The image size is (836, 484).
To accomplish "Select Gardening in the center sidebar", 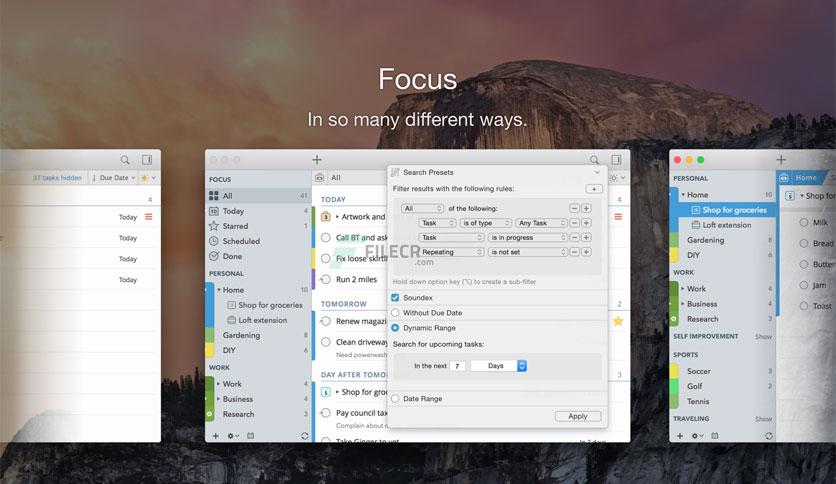I will (241, 335).
